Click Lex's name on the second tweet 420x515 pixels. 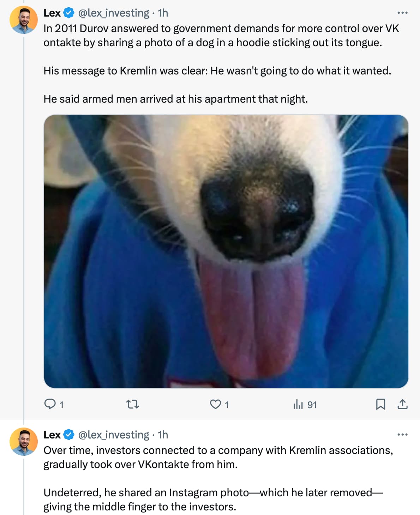(52, 435)
